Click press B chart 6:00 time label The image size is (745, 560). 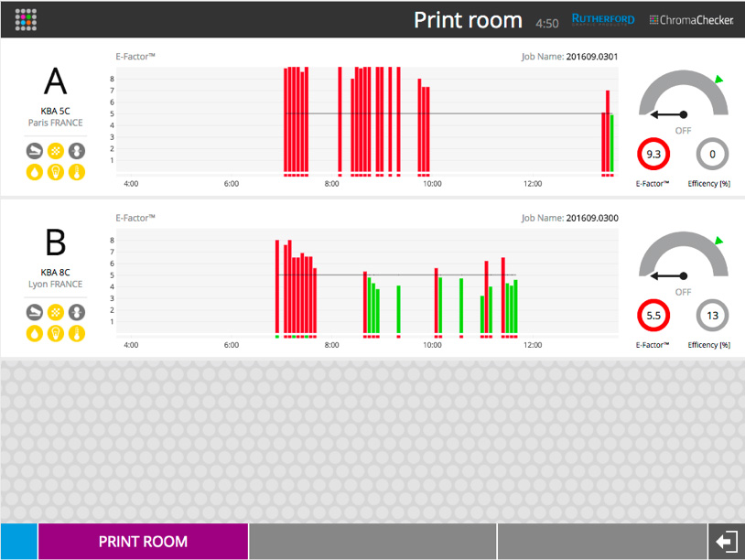(232, 345)
